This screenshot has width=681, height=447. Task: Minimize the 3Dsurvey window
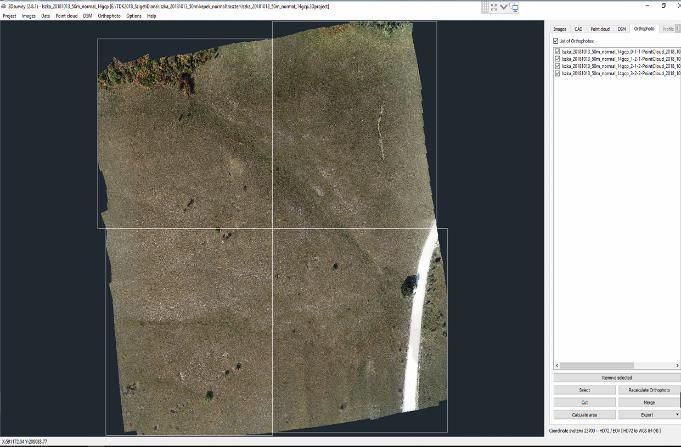pyautogui.click(x=648, y=6)
